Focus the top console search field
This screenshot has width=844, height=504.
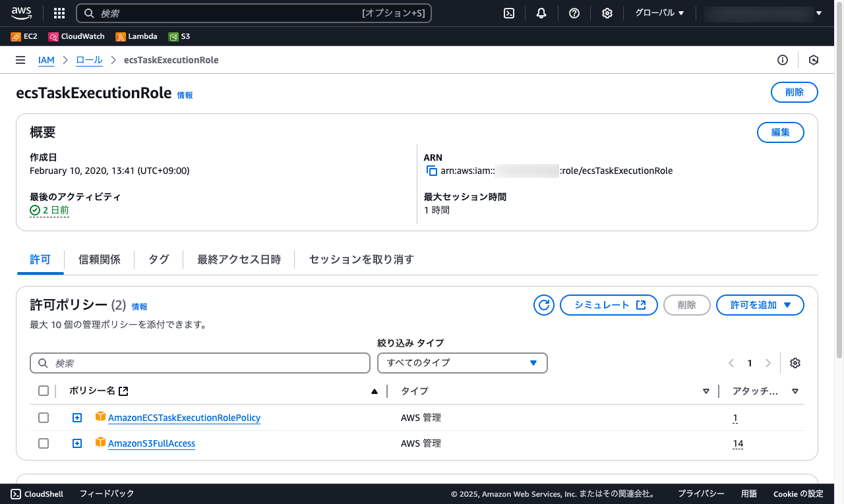point(254,13)
